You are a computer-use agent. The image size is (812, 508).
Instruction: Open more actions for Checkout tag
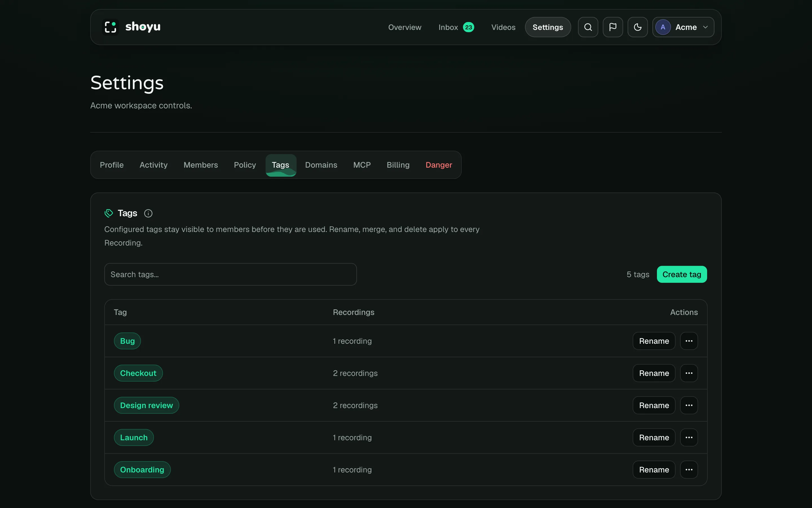coord(689,373)
